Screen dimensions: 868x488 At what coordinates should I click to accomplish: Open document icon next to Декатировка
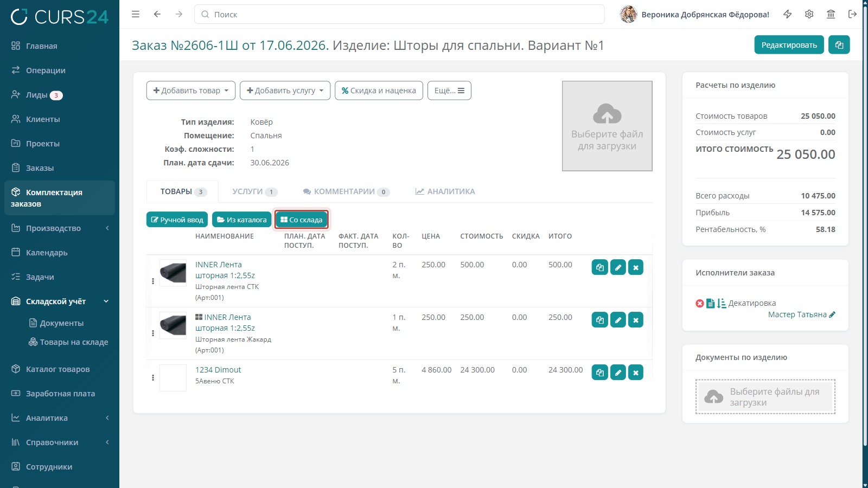tap(710, 304)
